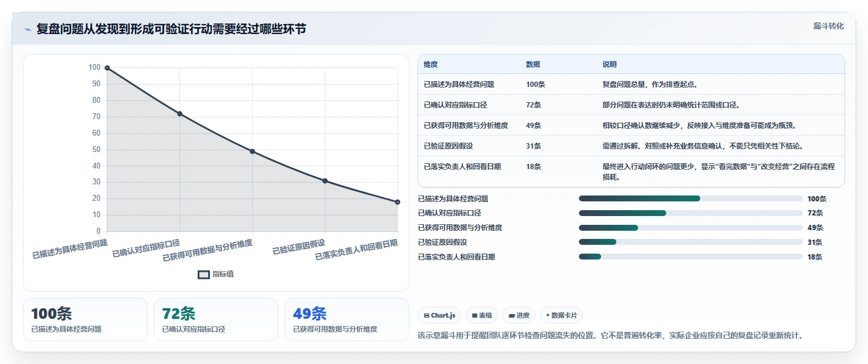Click description starting 最终进入行动闭环的问题更少
Viewport: 868px width, 364px height.
click(x=718, y=171)
